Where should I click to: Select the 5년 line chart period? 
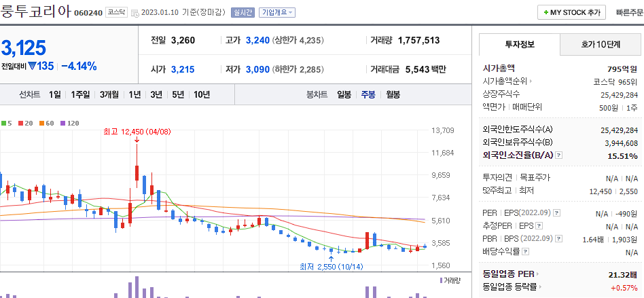click(178, 95)
